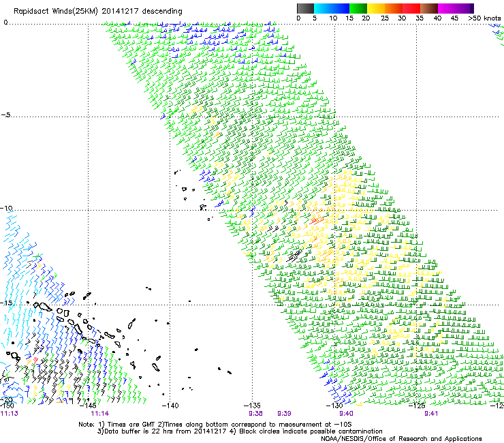Click the latitude label '-10'

tap(6, 208)
